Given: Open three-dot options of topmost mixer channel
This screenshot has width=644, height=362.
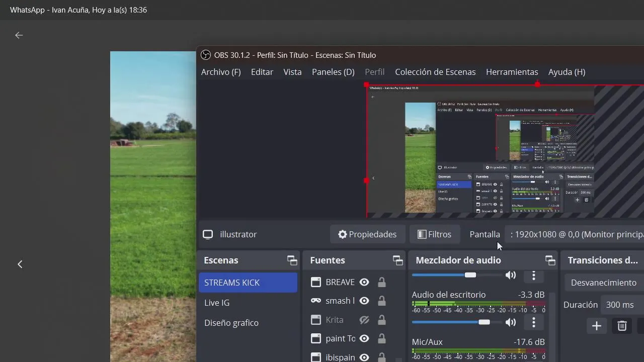Looking at the screenshot, I should tap(534, 276).
